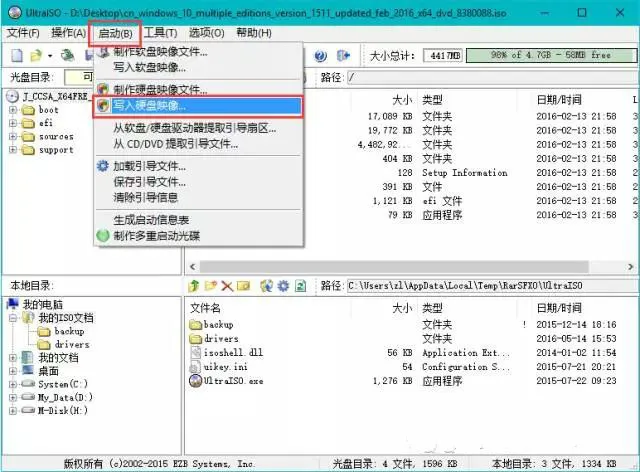640x472 pixels.
Task: Click the uikey.ini file icon
Action: pos(195,367)
